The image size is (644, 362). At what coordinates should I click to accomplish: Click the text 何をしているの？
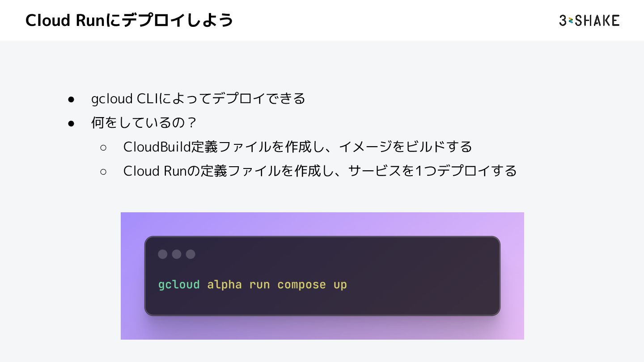(x=144, y=122)
